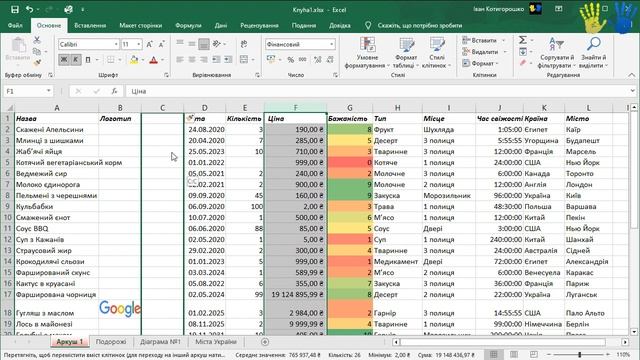This screenshot has width=640, height=360.
Task: Click the Format Painter brush icon
Action: click(x=37, y=62)
